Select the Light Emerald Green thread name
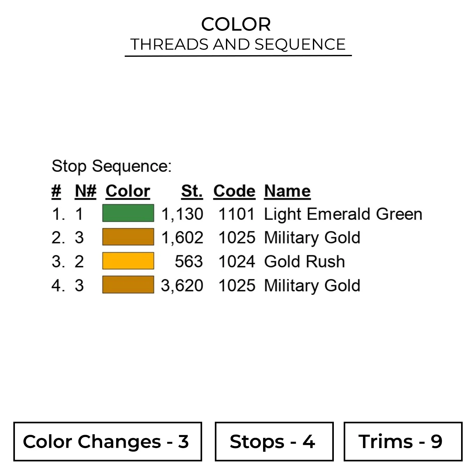 coord(343,214)
